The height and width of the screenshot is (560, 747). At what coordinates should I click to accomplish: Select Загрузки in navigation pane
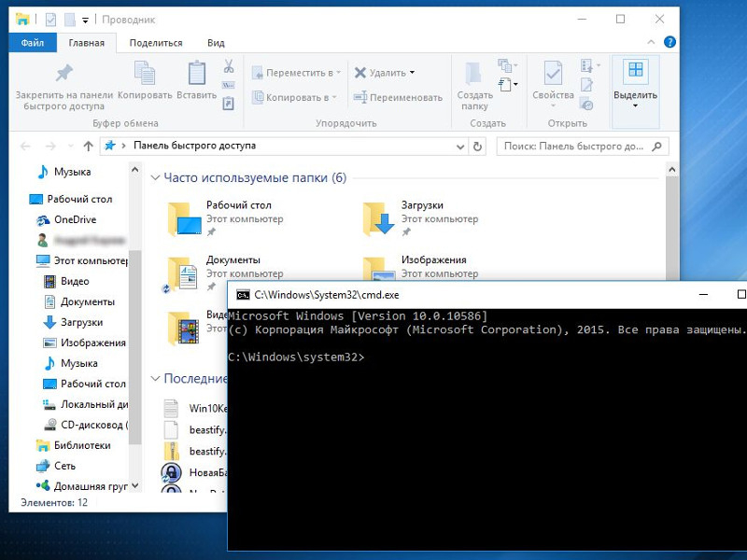73,322
